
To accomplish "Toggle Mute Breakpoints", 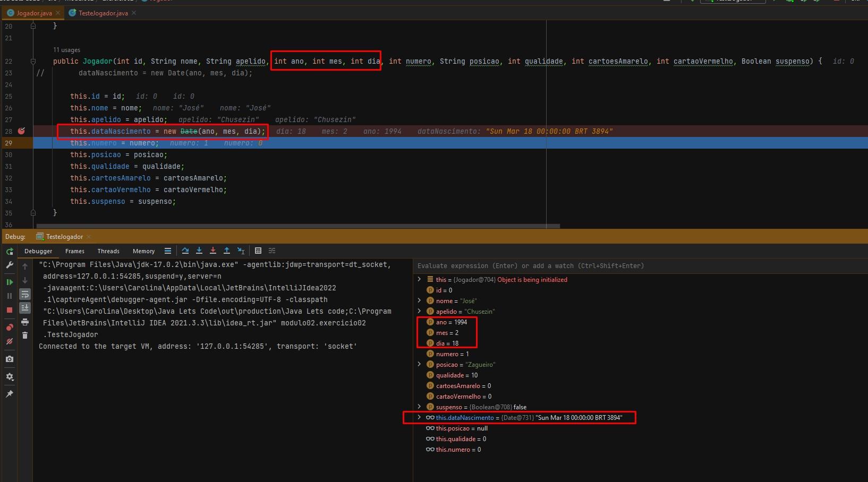I will 10,341.
